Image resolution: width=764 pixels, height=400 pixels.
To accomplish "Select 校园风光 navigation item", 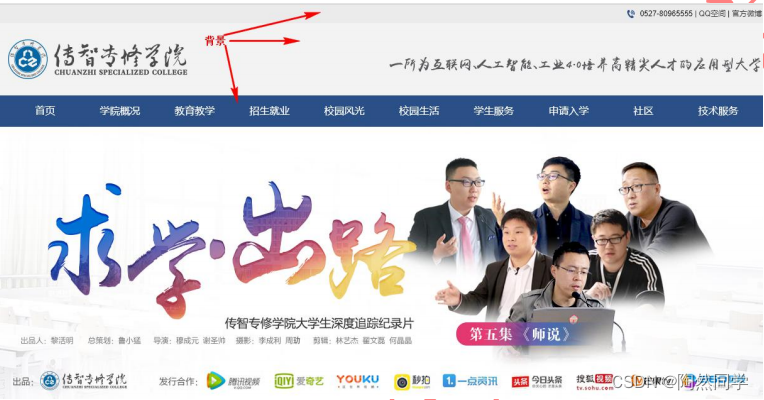I will click(x=344, y=111).
